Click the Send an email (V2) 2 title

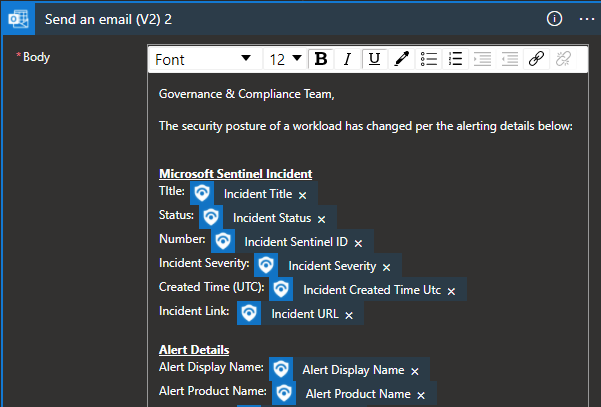(108, 19)
